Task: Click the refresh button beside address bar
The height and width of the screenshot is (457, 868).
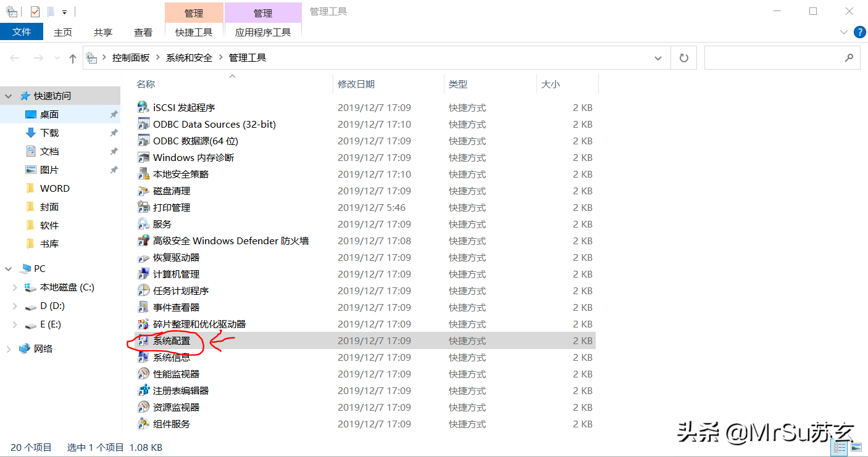Action: pos(683,58)
